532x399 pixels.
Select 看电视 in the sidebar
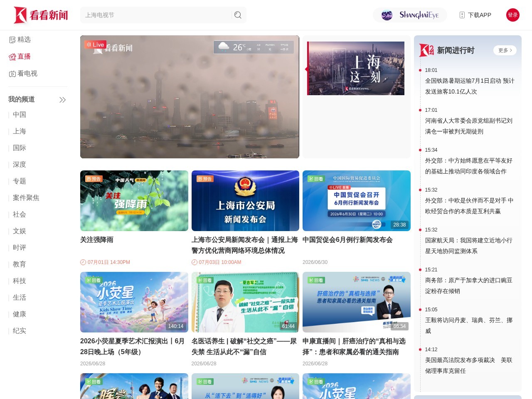[x=27, y=74]
